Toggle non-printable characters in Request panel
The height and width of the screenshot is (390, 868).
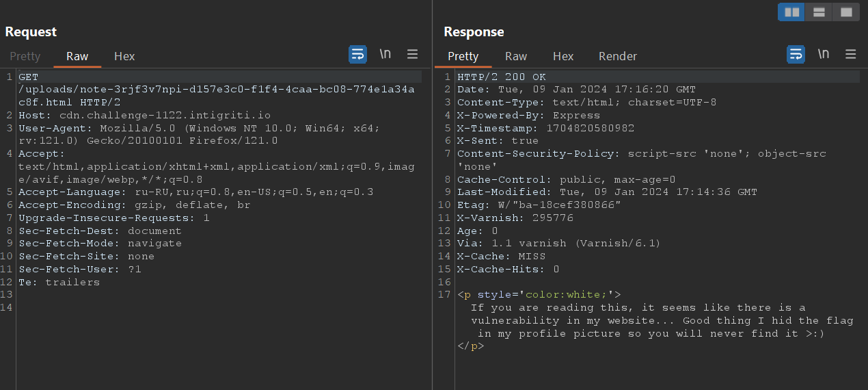(x=385, y=55)
